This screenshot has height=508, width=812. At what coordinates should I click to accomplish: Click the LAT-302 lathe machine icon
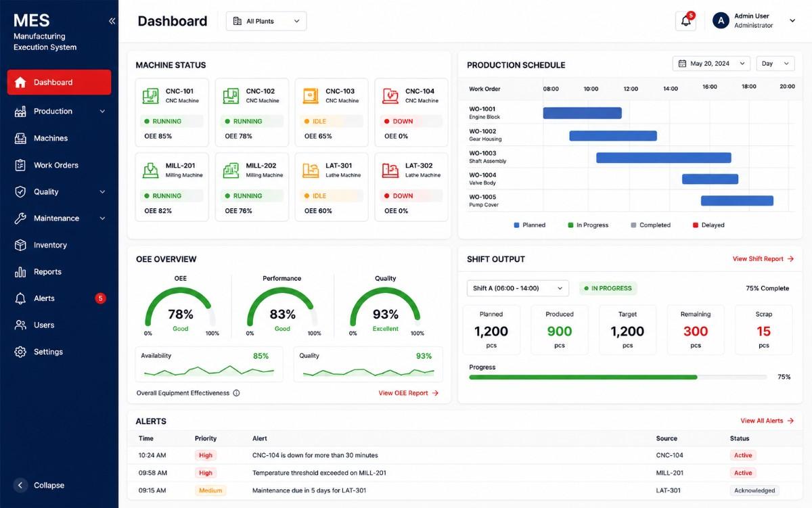tap(390, 170)
